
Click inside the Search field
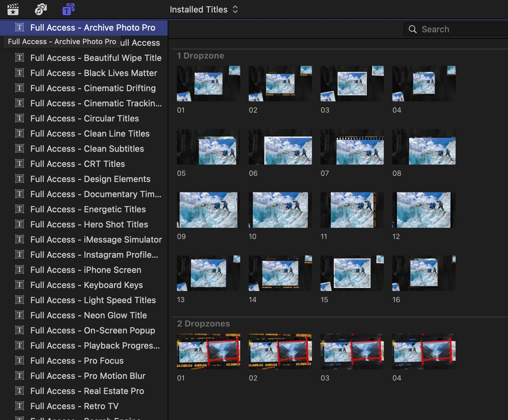coord(456,29)
